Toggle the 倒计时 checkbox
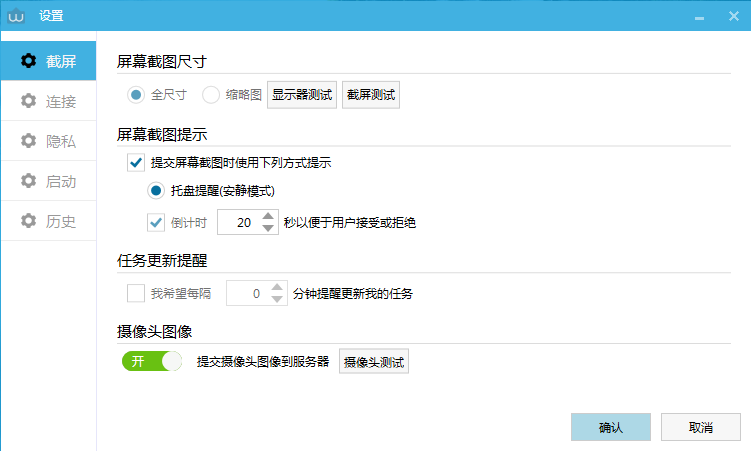The image size is (751, 451). [156, 222]
